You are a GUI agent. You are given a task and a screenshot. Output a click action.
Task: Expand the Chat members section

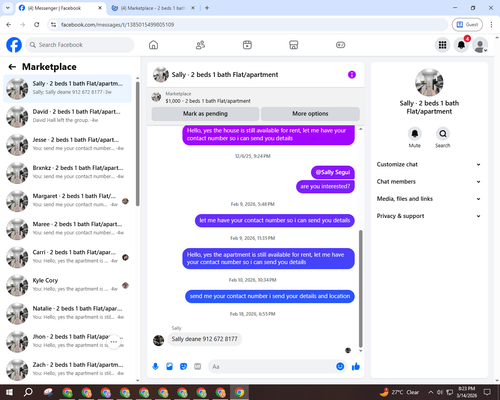pos(429,182)
